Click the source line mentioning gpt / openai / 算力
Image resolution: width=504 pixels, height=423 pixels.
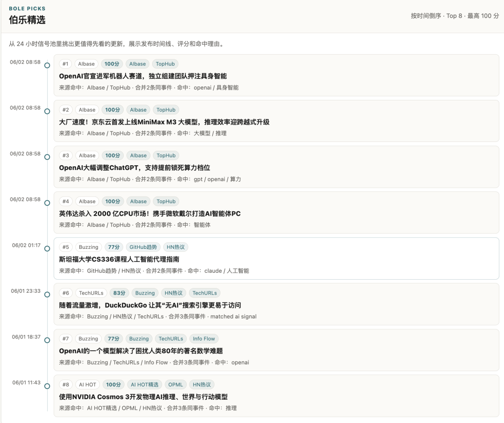coord(150,179)
